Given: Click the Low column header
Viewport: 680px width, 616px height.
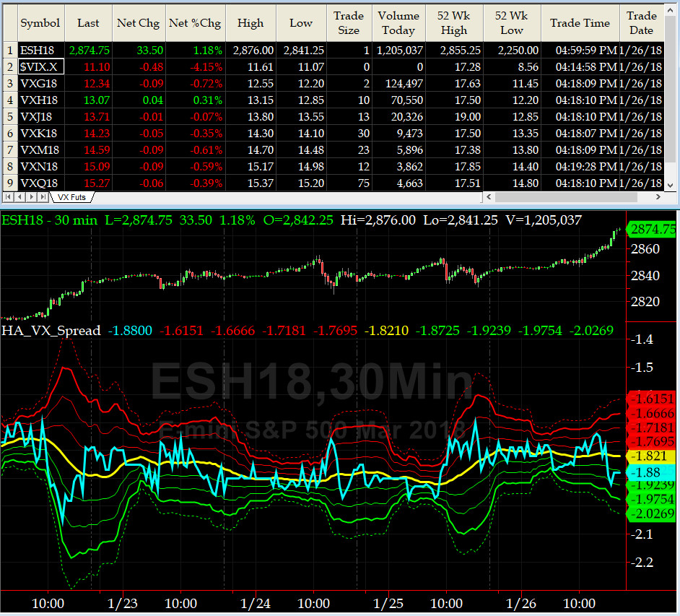Looking at the screenshot, I should (302, 23).
